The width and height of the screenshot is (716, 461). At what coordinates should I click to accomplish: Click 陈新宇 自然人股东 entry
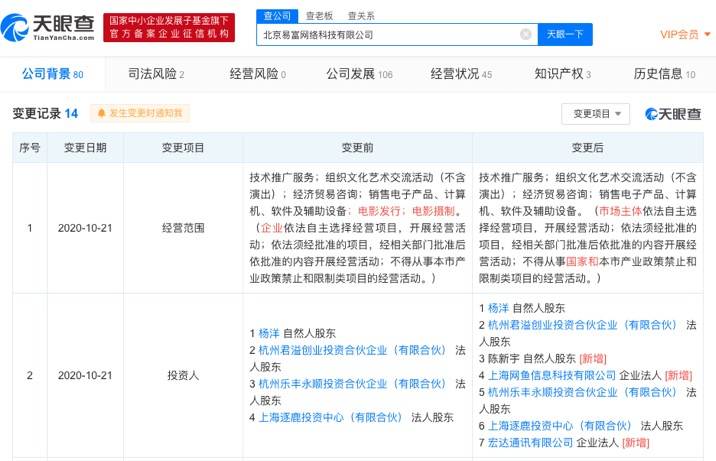532,359
